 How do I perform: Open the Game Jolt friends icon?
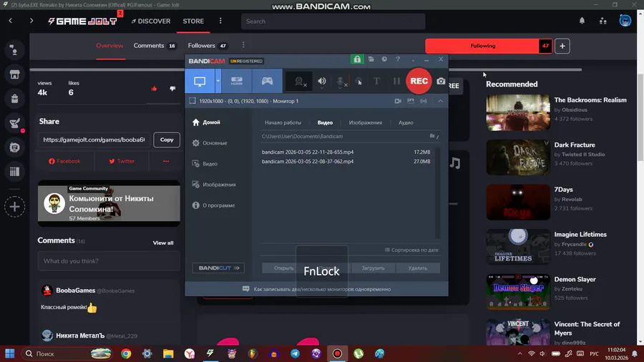pyautogui.click(x=603, y=21)
